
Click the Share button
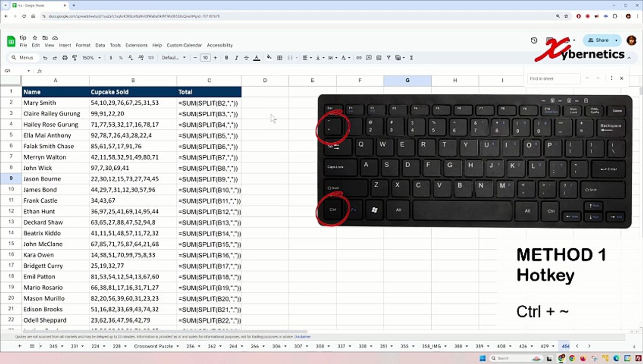pyautogui.click(x=598, y=40)
